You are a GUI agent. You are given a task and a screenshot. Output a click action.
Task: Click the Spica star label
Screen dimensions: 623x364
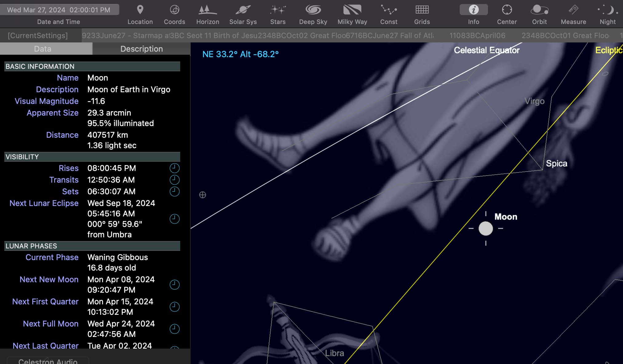[x=557, y=164]
